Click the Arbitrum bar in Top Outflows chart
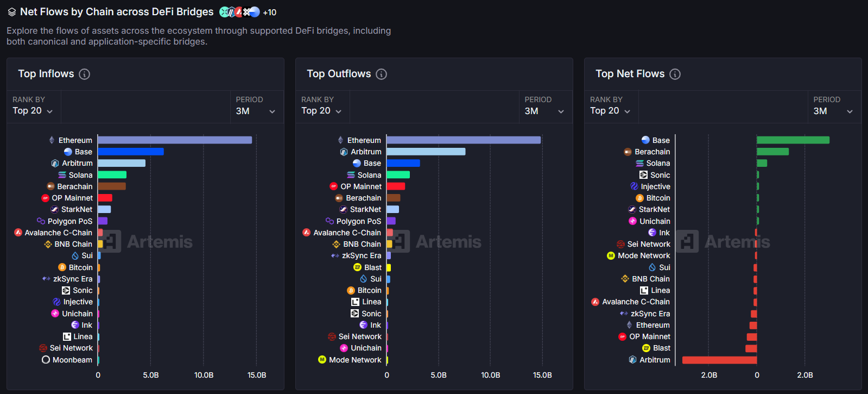 pos(426,152)
